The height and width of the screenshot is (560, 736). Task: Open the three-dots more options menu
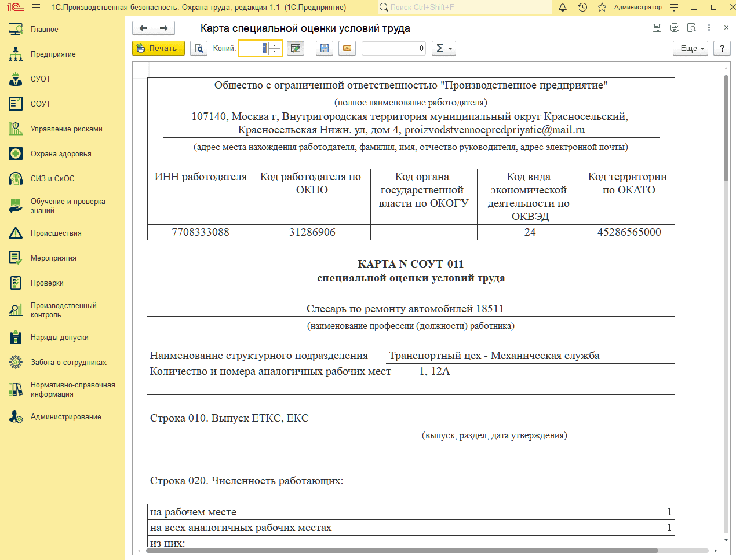tap(709, 28)
